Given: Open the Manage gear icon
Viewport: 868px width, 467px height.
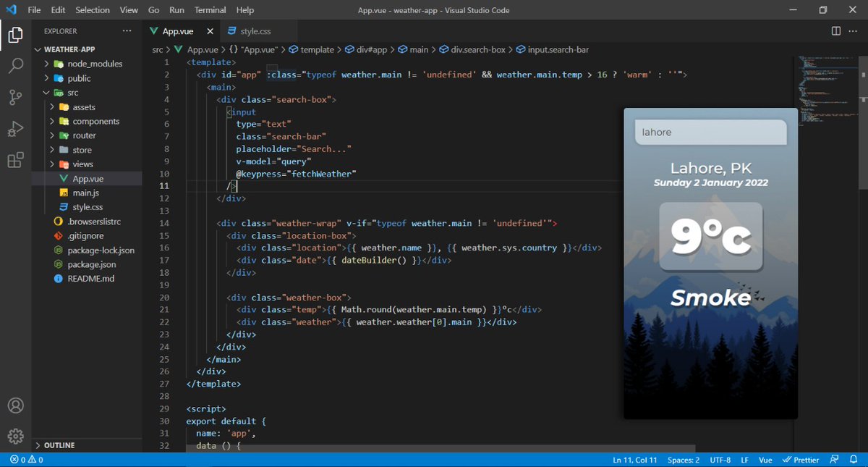Looking at the screenshot, I should [16, 436].
